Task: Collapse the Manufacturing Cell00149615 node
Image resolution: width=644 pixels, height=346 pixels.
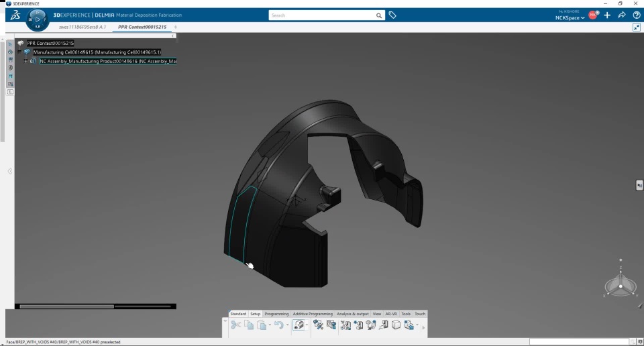Action: pyautogui.click(x=19, y=52)
